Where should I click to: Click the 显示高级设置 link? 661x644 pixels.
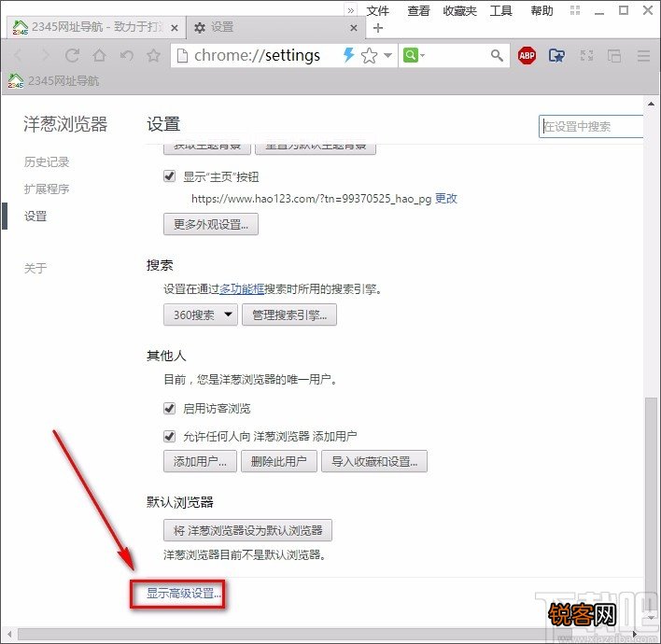click(183, 594)
